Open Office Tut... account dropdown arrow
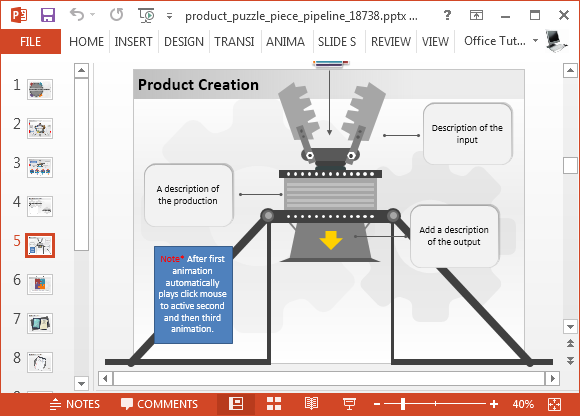Viewport: 580px width, 416px height. 535,41
